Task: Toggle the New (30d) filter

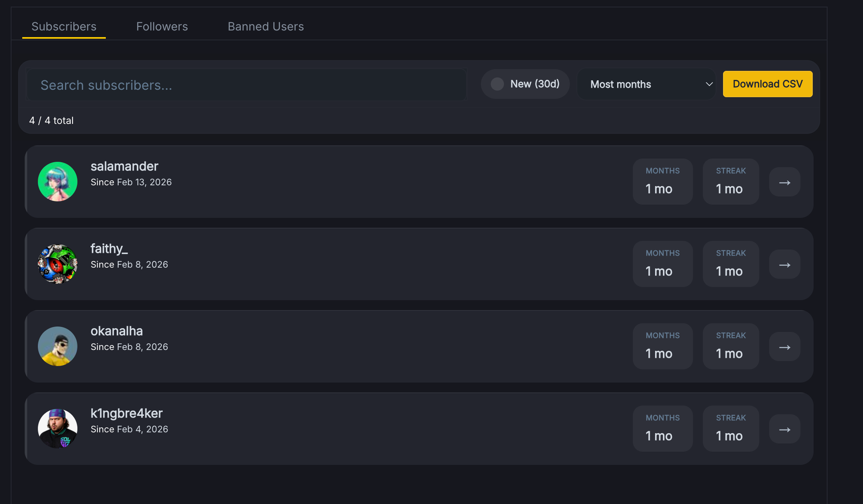Action: click(x=525, y=84)
